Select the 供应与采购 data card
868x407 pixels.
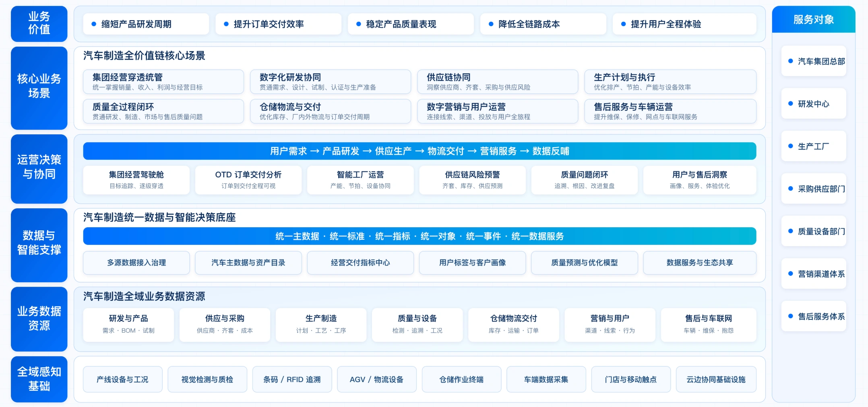tap(225, 325)
